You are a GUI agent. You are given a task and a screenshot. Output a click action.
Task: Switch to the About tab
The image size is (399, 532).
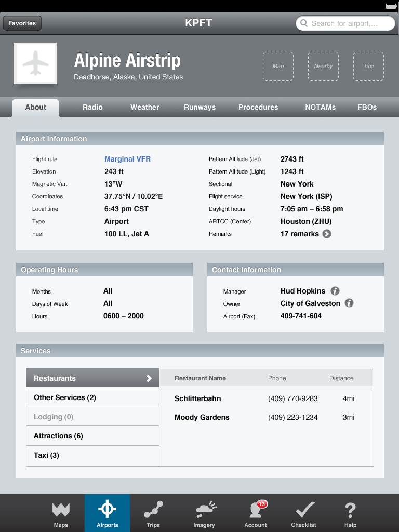(36, 108)
